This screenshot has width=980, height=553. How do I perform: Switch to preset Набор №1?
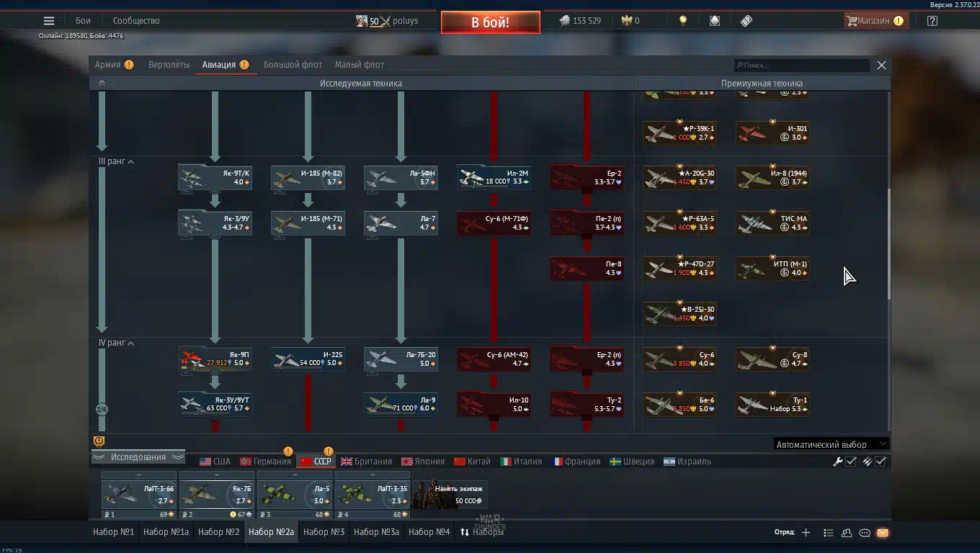(113, 532)
